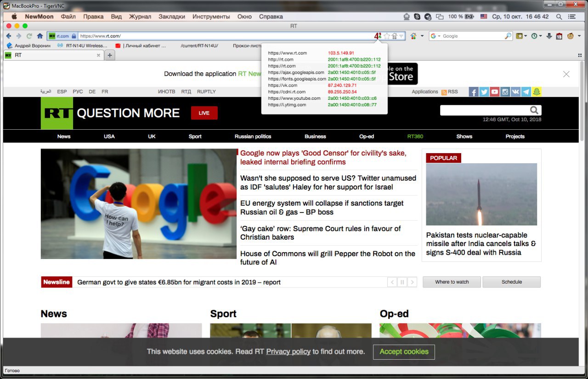Viewport: 588px width, 379px height.
Task: Reload the page with the refresh icon
Action: click(x=29, y=36)
